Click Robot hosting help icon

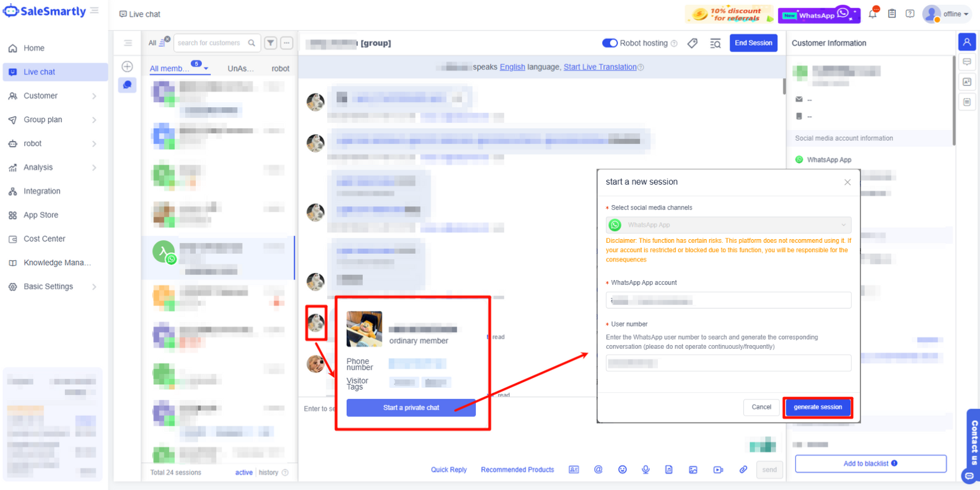click(674, 43)
